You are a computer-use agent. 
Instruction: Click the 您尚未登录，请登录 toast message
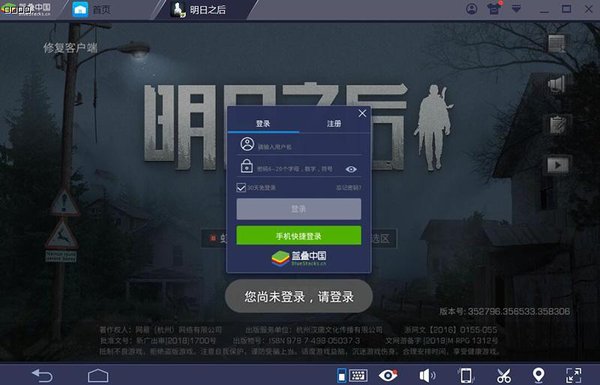299,296
